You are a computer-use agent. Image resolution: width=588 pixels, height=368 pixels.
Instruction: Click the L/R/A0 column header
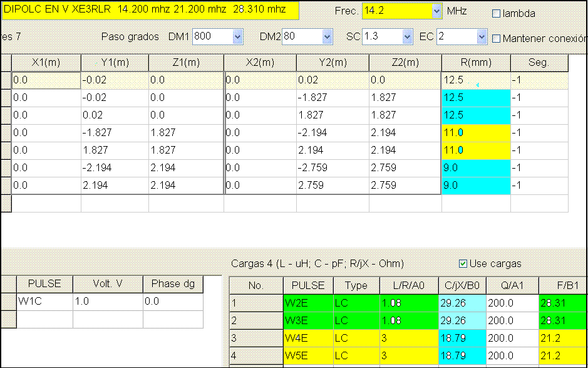(x=409, y=286)
